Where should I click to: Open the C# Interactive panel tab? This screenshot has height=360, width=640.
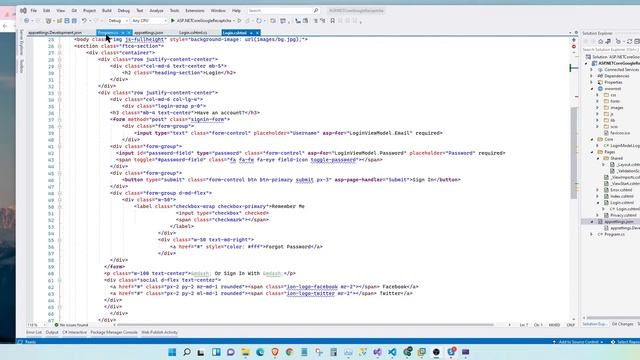(74, 332)
